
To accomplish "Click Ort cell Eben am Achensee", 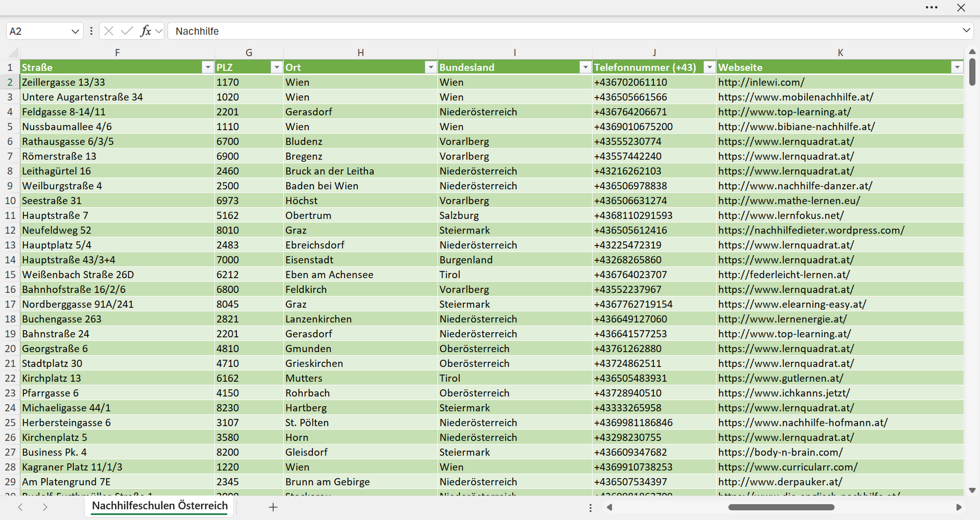I will click(x=360, y=275).
